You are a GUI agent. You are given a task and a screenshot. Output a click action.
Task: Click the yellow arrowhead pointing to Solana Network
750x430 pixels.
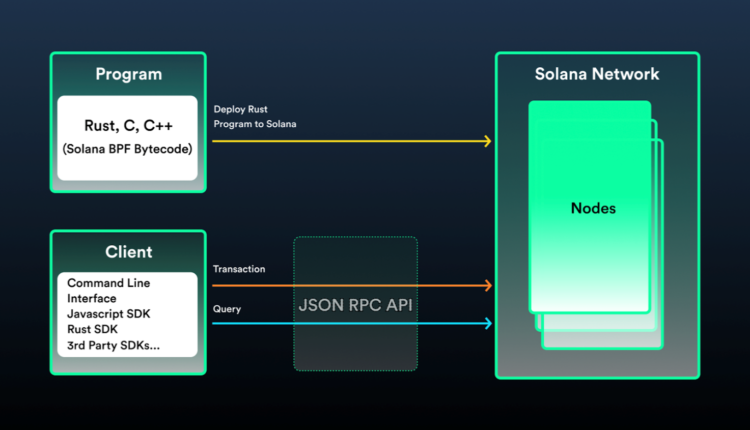487,141
